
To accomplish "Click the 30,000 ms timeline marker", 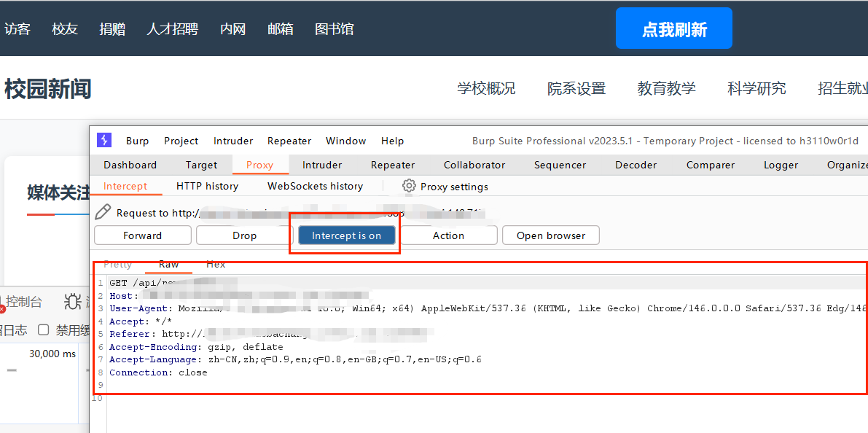I will coord(52,354).
